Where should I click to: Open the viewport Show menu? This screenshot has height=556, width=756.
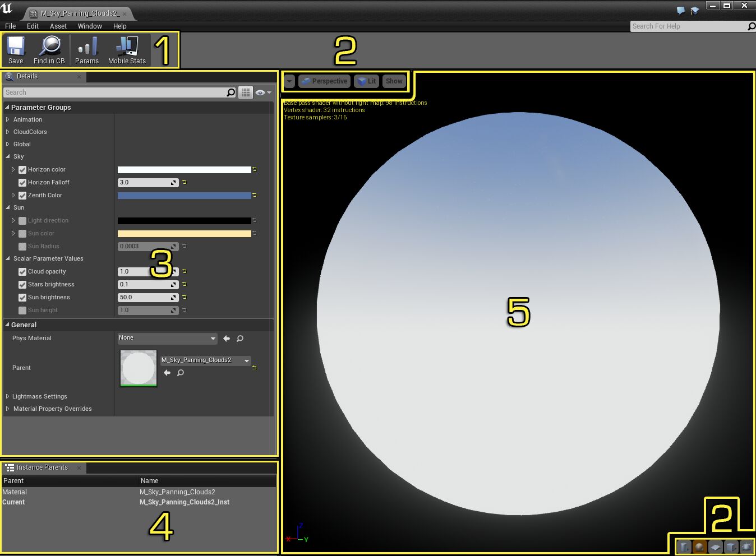(394, 81)
